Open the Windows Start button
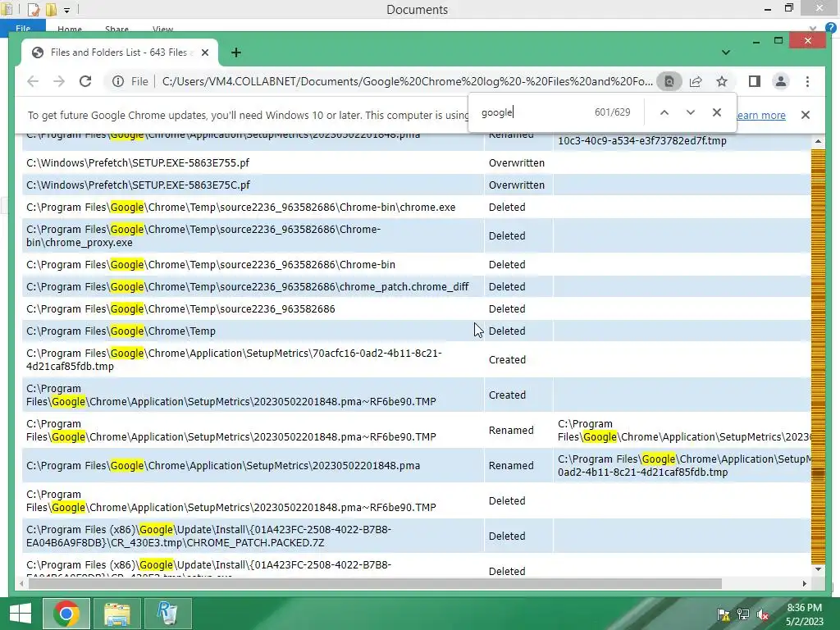 point(20,614)
